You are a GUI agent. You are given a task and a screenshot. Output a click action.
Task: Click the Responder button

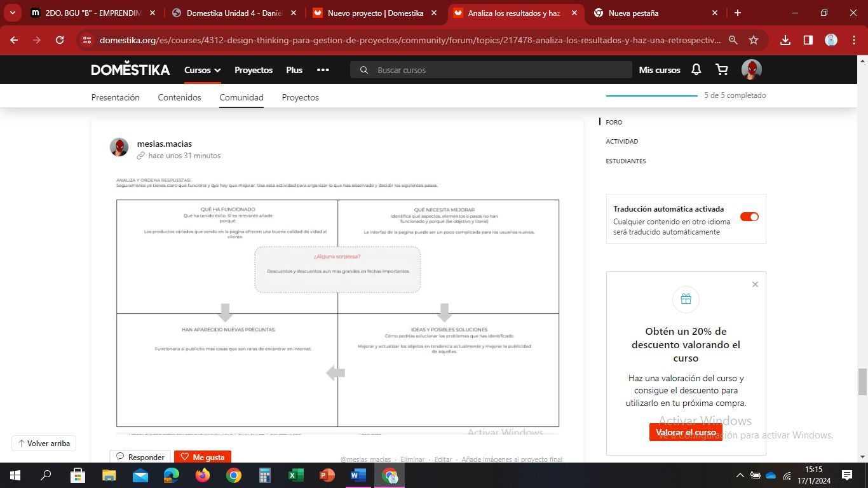coord(140,457)
